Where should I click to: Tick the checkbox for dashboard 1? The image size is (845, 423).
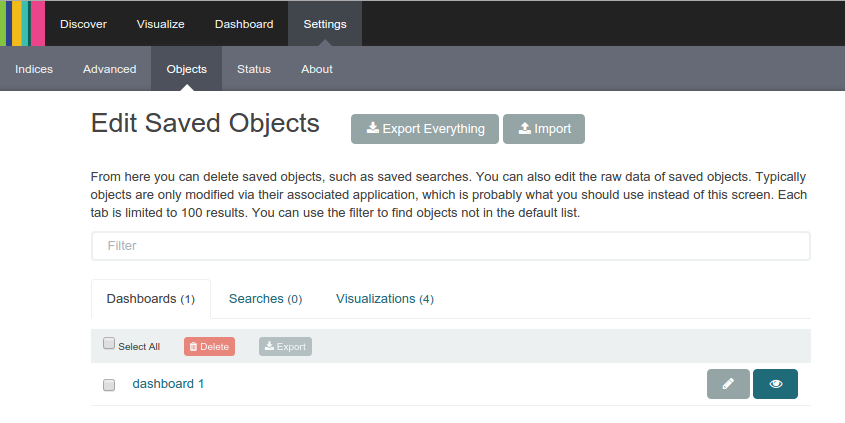(x=109, y=385)
